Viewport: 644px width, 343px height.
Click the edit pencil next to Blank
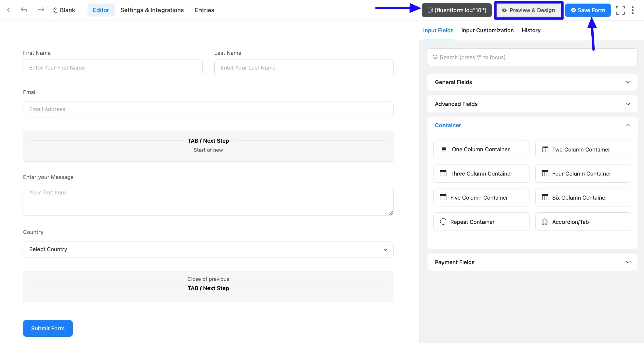(x=55, y=10)
